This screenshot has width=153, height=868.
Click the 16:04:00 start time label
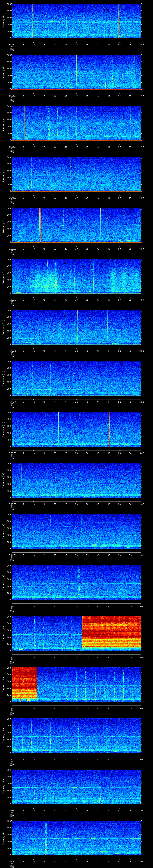click(x=12, y=197)
